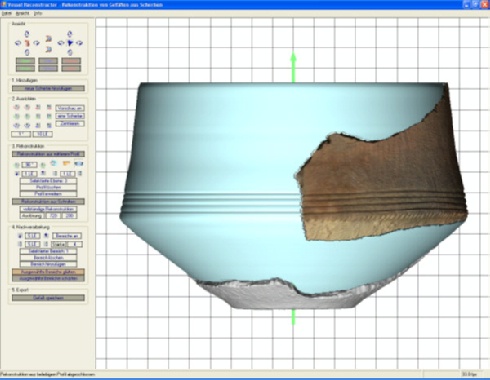Click the third green-row icon in Ausrichten

coord(38,116)
